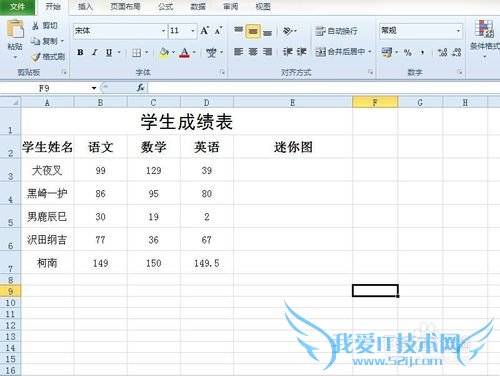500x376 pixels.
Task: Select the 迷你图 header cell
Action: [293, 147]
